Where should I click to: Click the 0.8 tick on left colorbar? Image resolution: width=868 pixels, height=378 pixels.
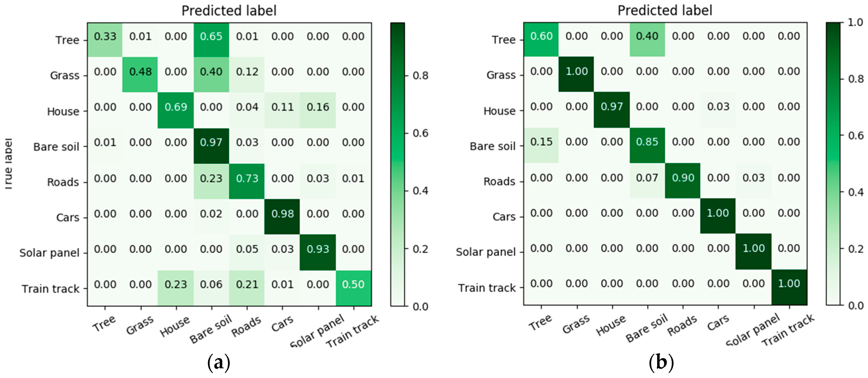pos(420,76)
